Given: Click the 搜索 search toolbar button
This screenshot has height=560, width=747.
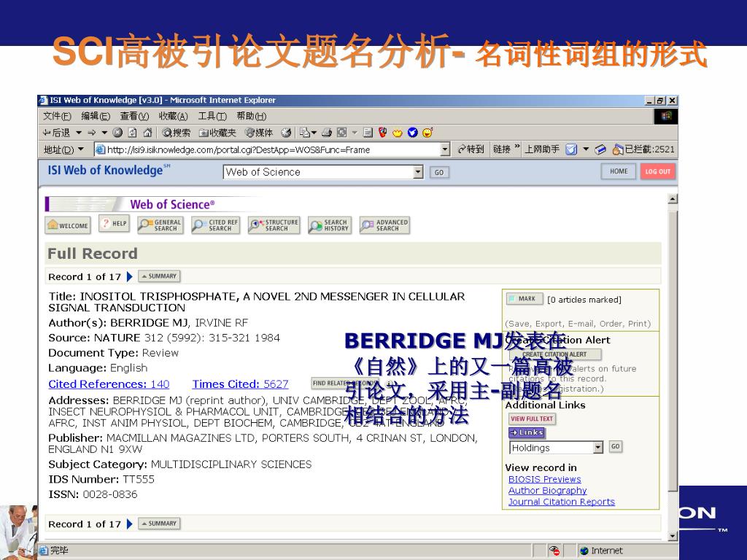Looking at the screenshot, I should (x=176, y=133).
